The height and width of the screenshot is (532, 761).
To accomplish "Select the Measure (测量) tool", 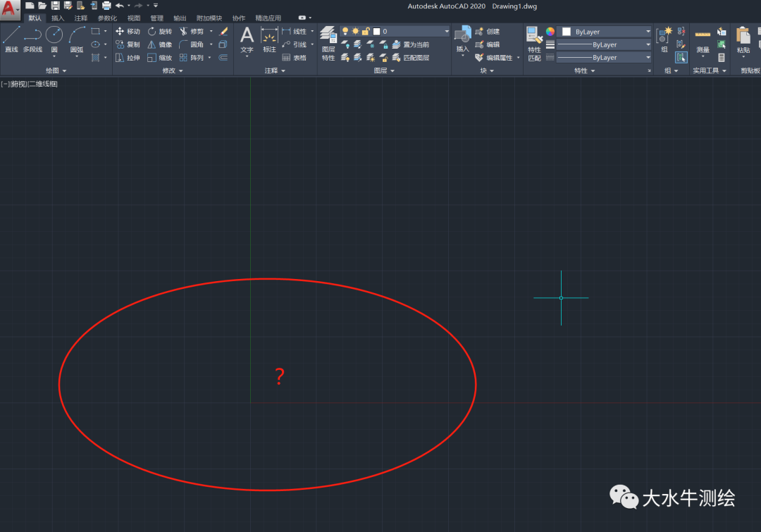I will (703, 40).
